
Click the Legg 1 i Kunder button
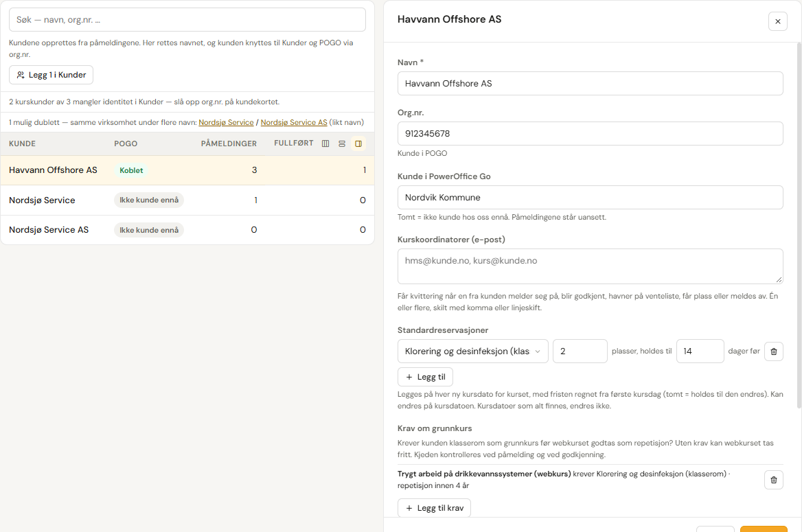(51, 75)
